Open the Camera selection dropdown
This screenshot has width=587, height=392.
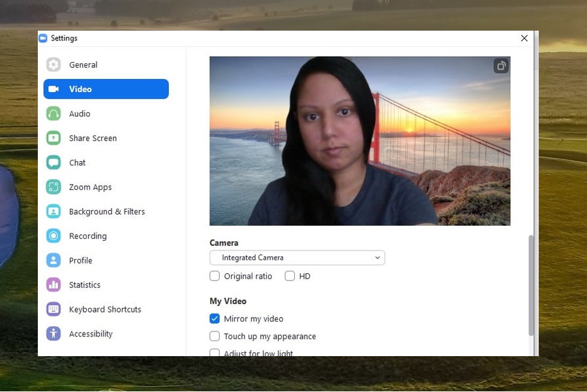point(297,258)
